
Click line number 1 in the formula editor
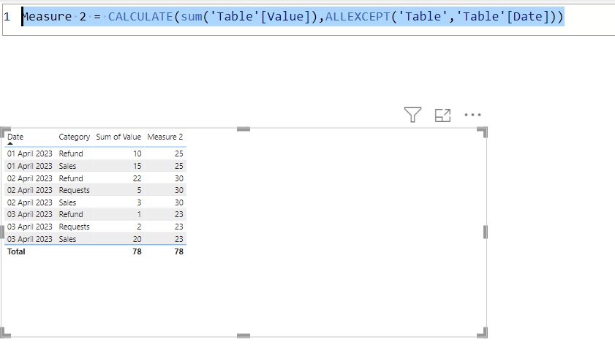click(x=7, y=17)
